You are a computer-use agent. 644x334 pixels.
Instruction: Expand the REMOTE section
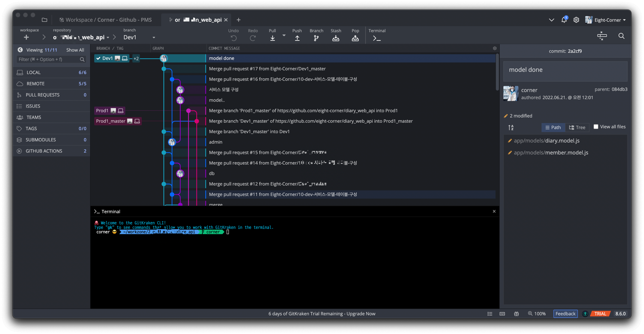coord(52,84)
